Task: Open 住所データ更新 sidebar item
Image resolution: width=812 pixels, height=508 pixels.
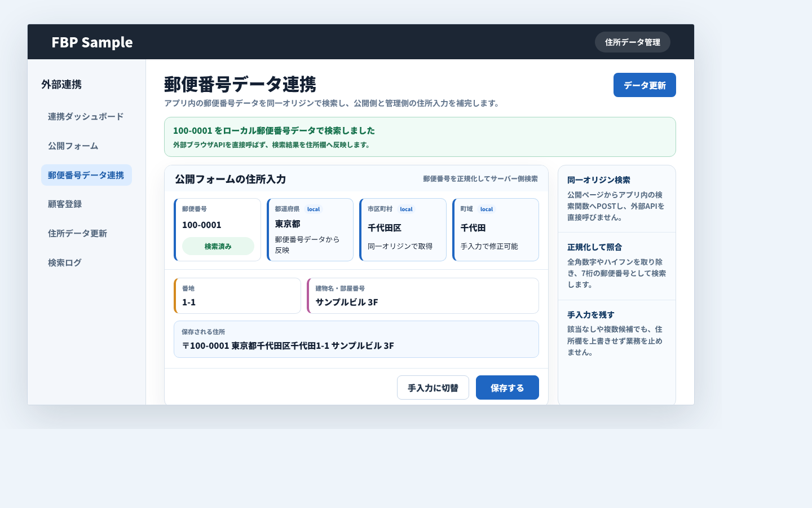Action: tap(86, 233)
